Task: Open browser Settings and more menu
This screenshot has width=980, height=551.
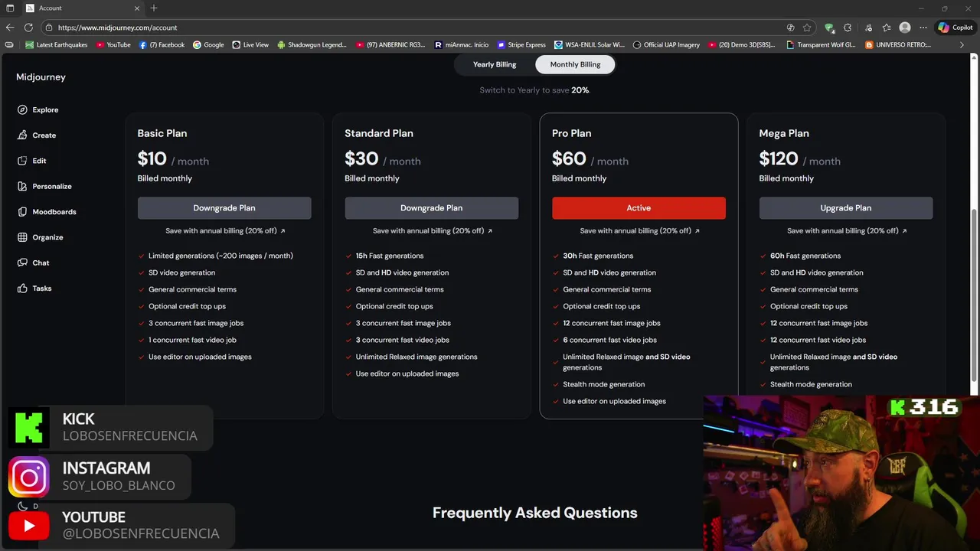Action: tap(923, 28)
